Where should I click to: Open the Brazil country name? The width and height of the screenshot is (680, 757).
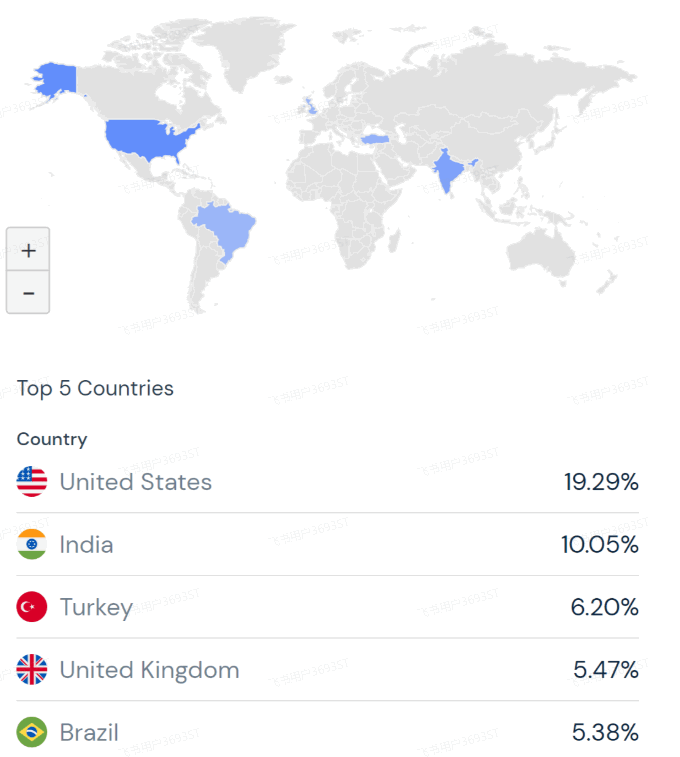[89, 732]
